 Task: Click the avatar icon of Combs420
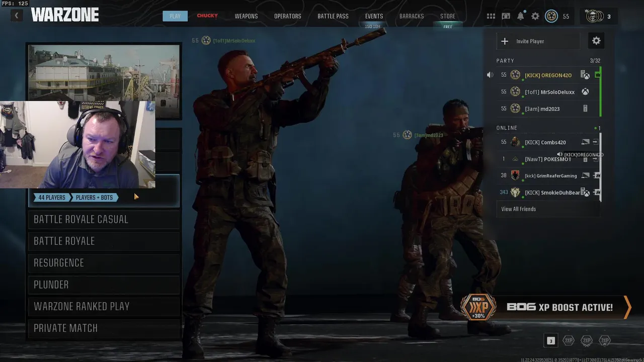515,142
